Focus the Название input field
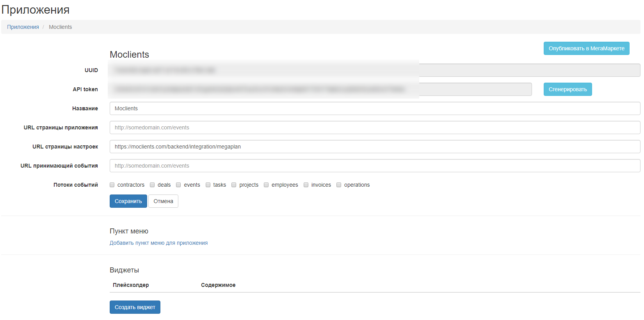644x320 pixels. click(375, 108)
